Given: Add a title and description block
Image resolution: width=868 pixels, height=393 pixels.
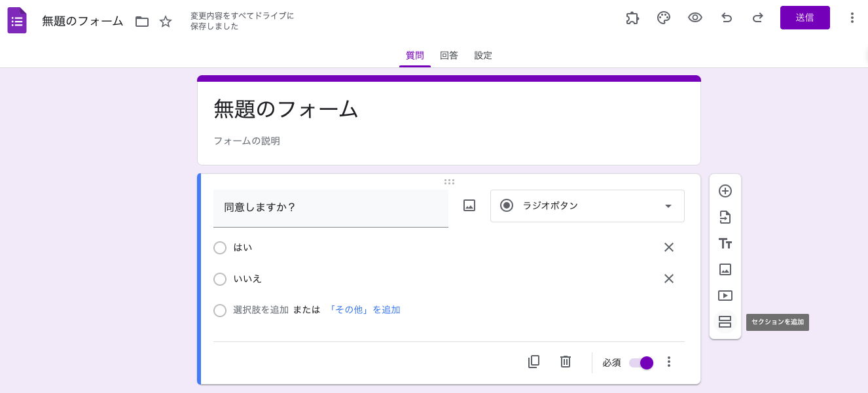Looking at the screenshot, I should pyautogui.click(x=725, y=243).
